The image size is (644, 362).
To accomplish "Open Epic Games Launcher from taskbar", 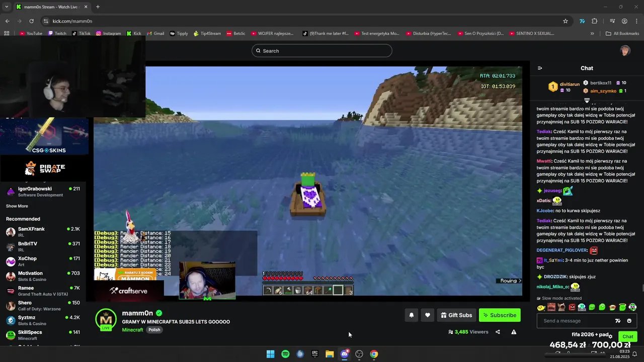I will (315, 354).
